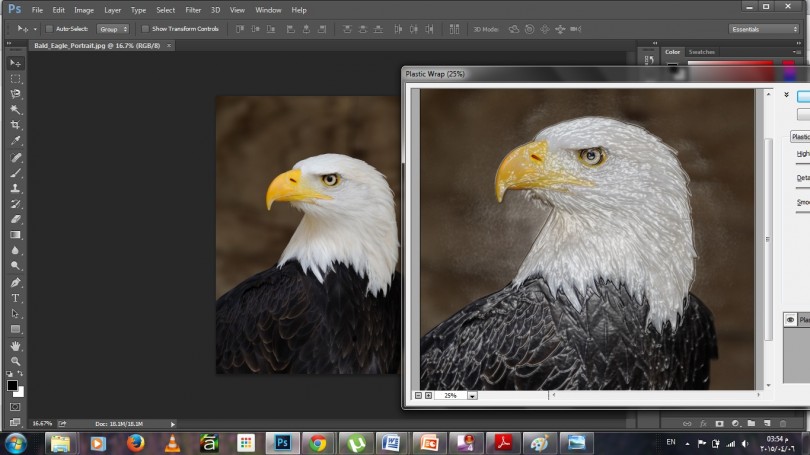810x455 pixels.
Task: Select the Bald_Eagle_Portrait.jpg document tab
Action: tap(97, 45)
